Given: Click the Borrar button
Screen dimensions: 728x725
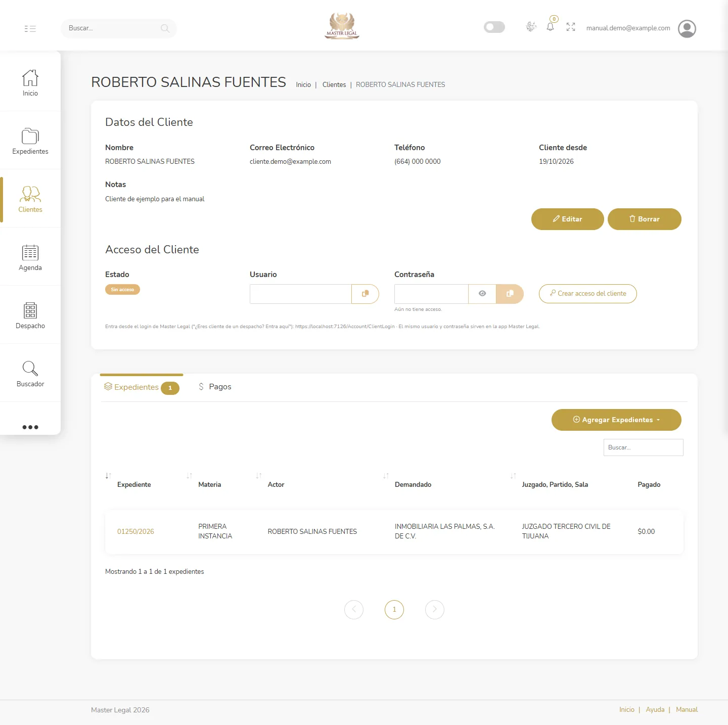Looking at the screenshot, I should tap(644, 219).
